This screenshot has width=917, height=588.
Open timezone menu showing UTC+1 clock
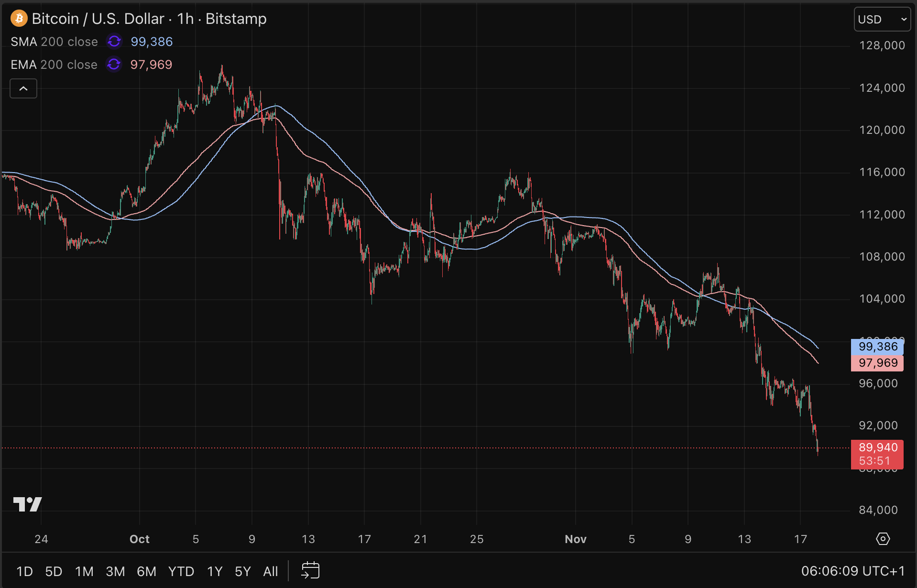coord(852,571)
